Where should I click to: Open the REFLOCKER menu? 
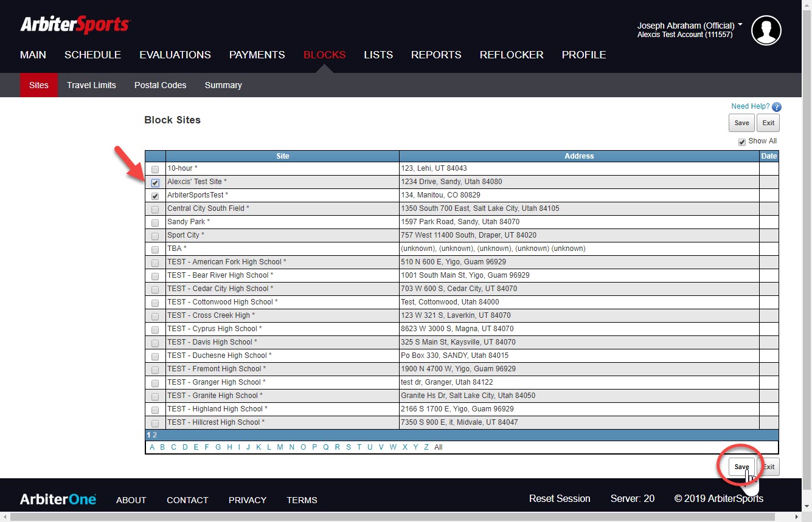coord(512,55)
